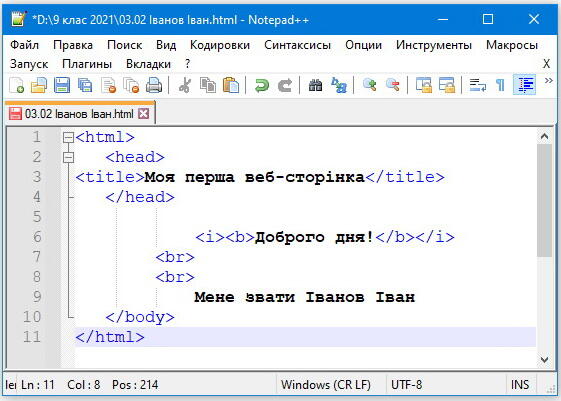This screenshot has width=561, height=401.
Task: Toggle the indent guide toolbar button
Action: point(524,85)
